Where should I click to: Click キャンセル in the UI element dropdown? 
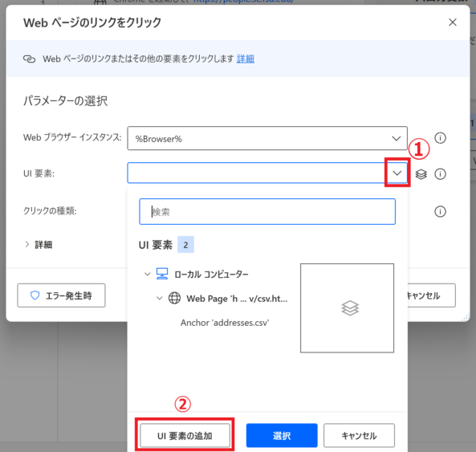359,436
